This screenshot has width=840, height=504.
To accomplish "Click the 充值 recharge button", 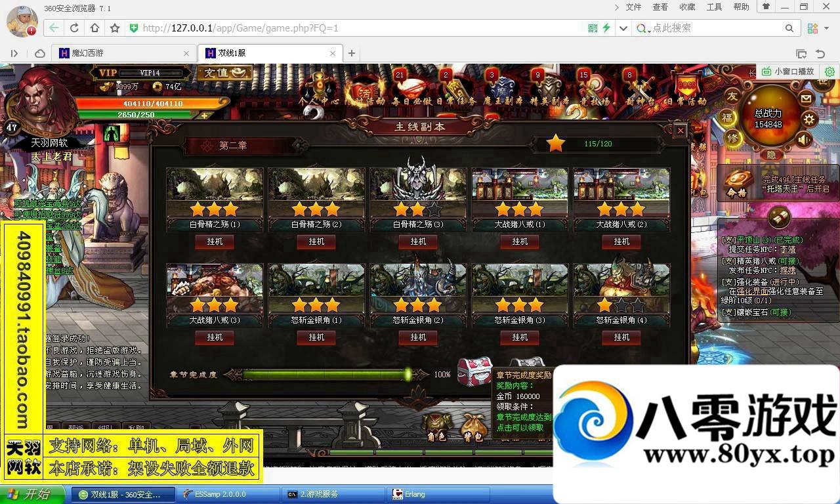I will click(224, 73).
